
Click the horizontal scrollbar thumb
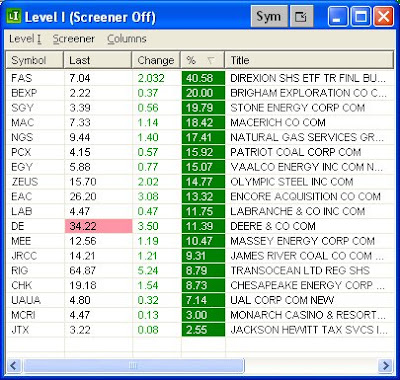(133, 365)
